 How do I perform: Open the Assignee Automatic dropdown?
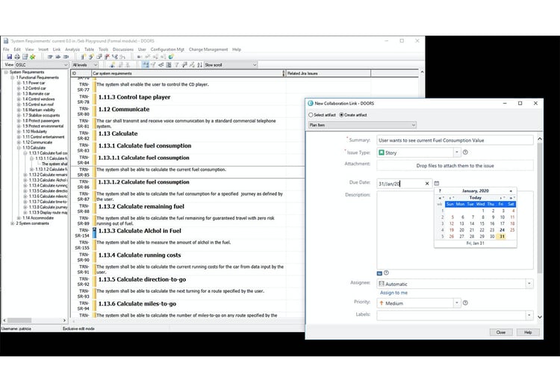529,284
